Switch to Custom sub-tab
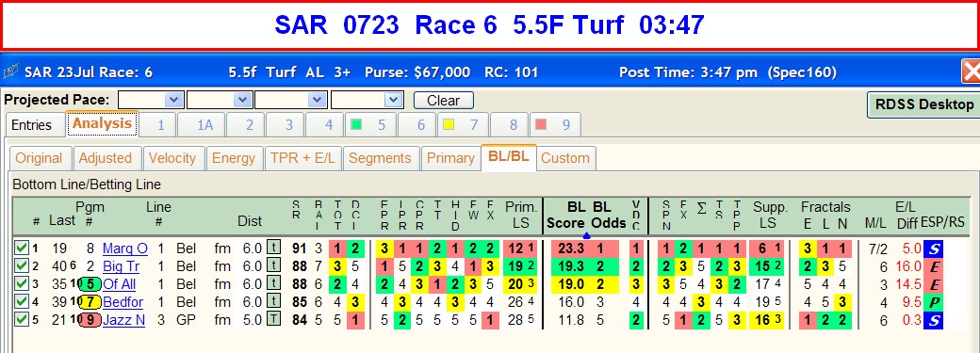Viewport: 980px width, 353px height. click(x=565, y=158)
